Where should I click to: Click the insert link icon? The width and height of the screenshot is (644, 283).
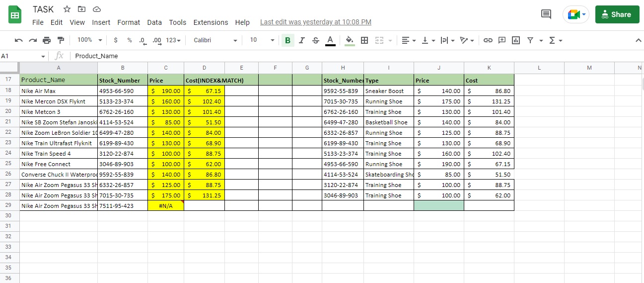click(488, 40)
